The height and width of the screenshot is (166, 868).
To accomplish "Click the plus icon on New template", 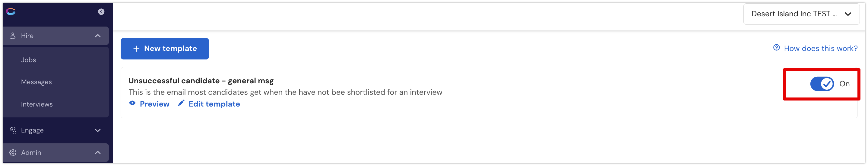I will coord(136,49).
